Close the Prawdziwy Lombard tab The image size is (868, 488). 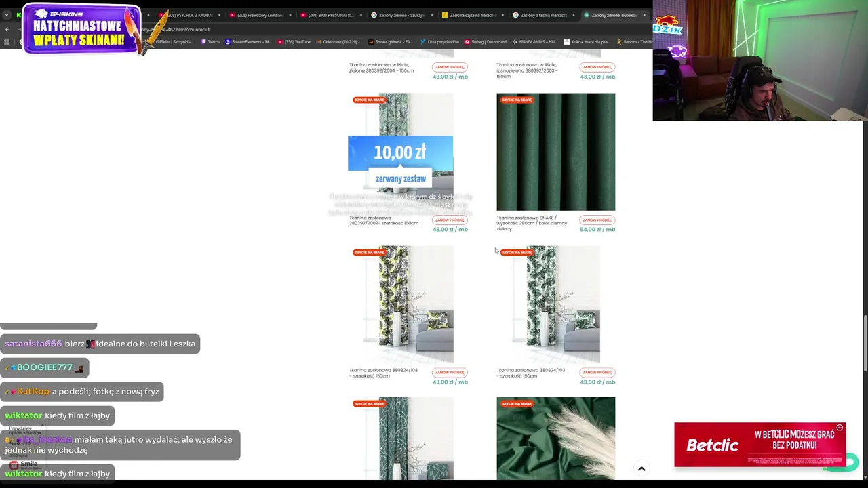coord(290,15)
